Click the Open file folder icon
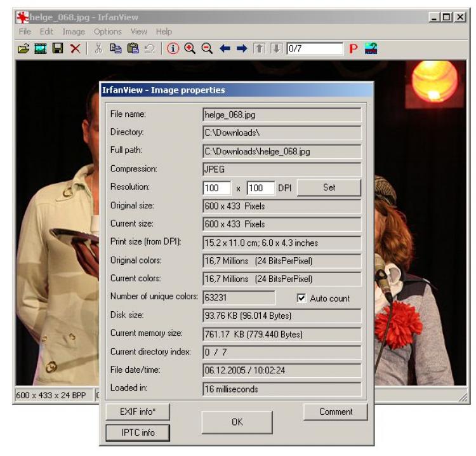476x456 pixels. (23, 49)
